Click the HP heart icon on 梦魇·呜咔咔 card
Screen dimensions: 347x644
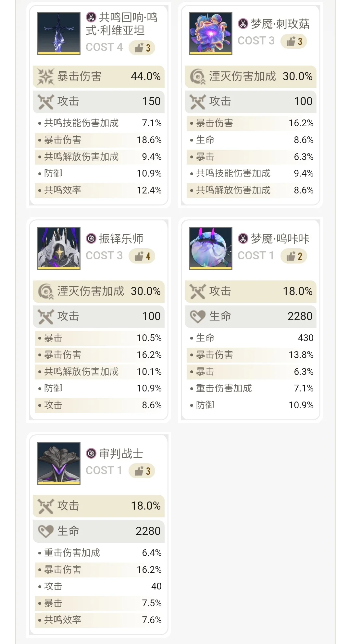point(197,316)
